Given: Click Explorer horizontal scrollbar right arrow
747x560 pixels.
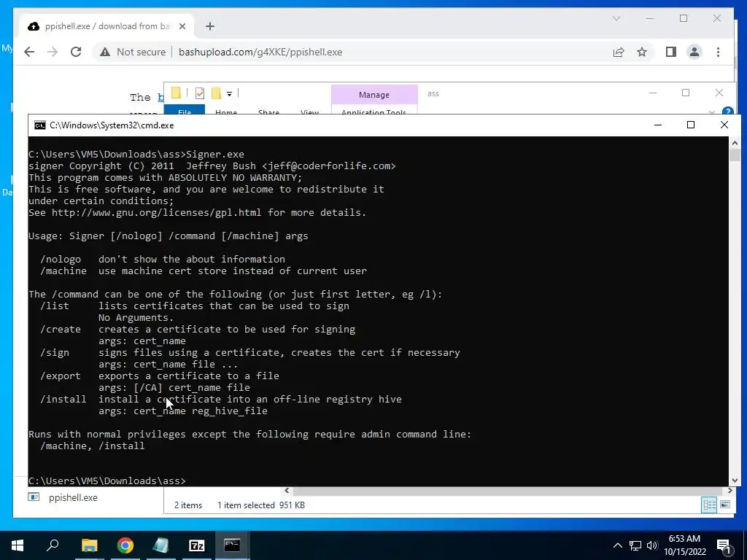Looking at the screenshot, I should (729, 491).
